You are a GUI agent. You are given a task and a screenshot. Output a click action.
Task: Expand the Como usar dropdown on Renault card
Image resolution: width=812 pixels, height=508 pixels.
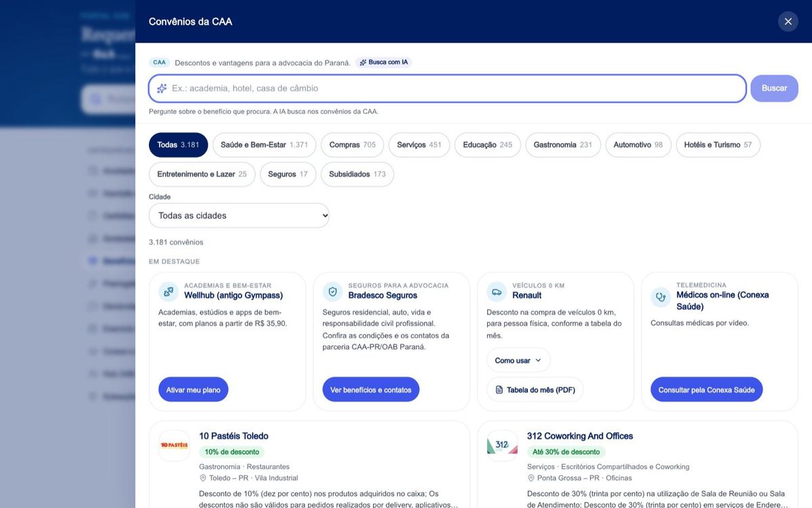point(518,360)
